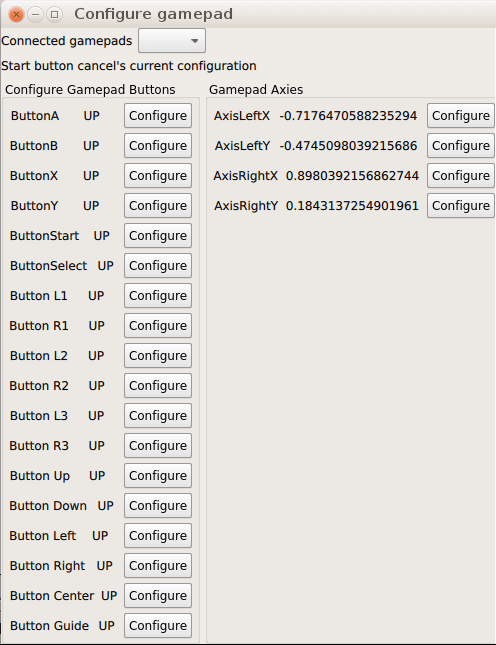Image resolution: width=496 pixels, height=645 pixels.
Task: Configure the Button Up d-pad mapping
Action: (158, 476)
